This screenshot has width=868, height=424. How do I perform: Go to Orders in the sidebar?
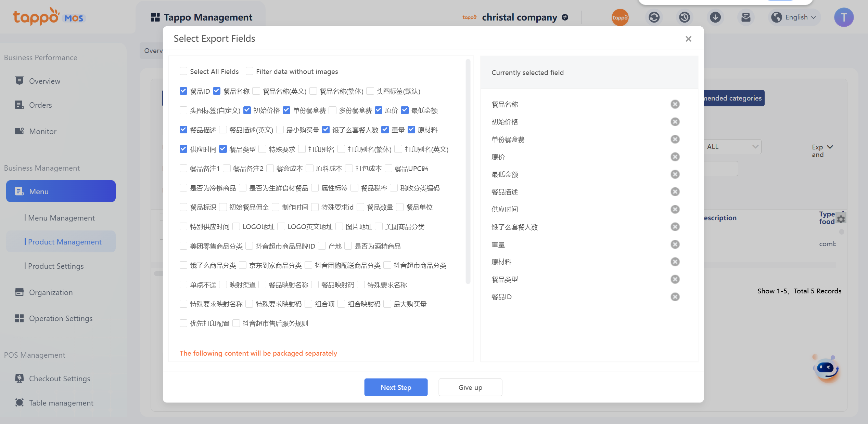(40, 105)
